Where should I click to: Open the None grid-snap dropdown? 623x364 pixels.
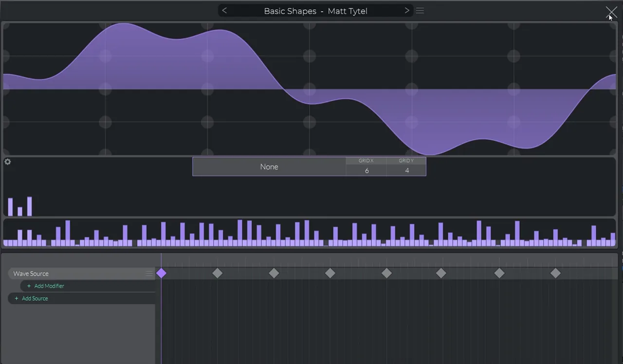click(269, 166)
